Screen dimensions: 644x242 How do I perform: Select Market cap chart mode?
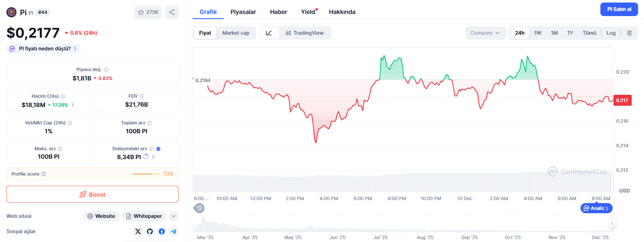pos(236,33)
